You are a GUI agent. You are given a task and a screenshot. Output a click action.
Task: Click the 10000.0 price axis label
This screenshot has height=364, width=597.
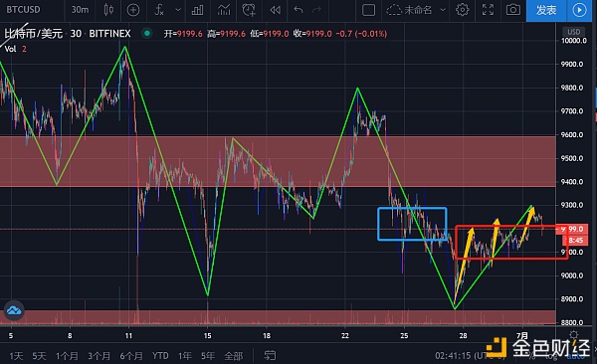573,41
